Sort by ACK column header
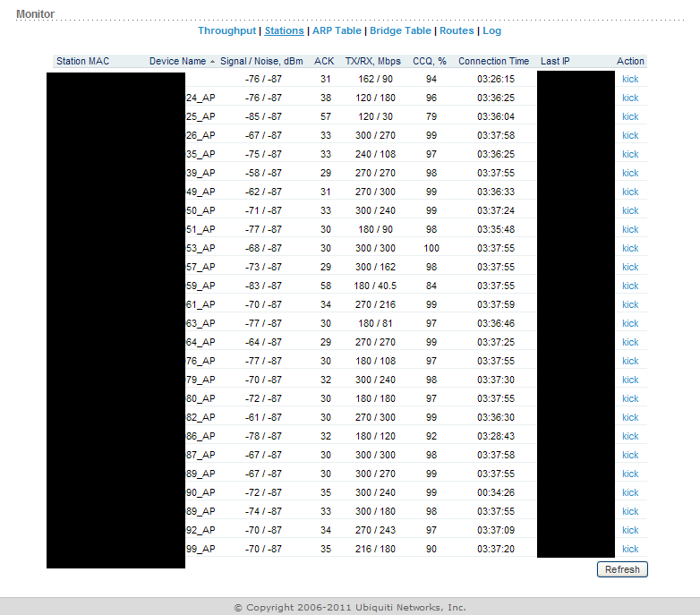This screenshot has width=700, height=615. coord(324,61)
